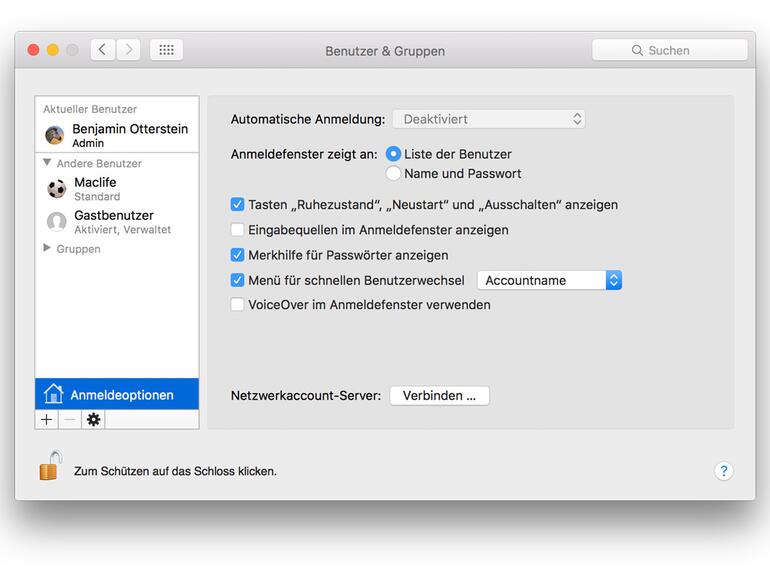The height and width of the screenshot is (578, 770).
Task: Expand the Gruppen disclosure triangle
Action: tap(47, 248)
